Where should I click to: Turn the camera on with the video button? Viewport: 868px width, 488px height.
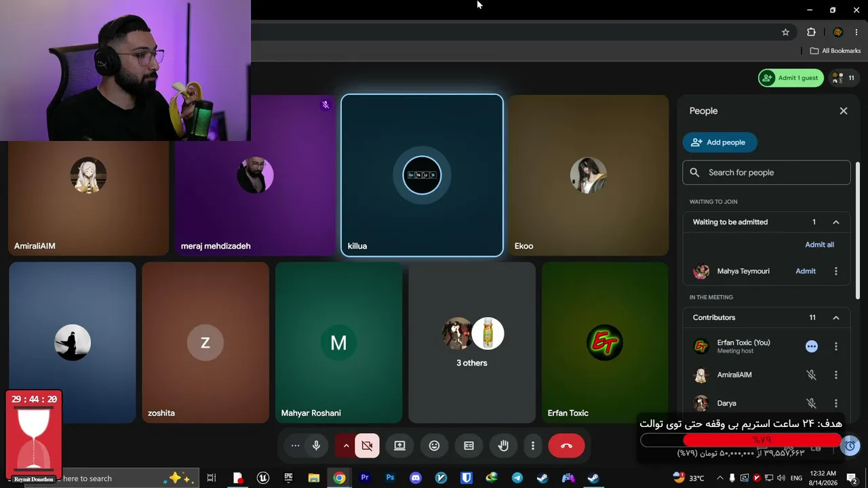click(367, 446)
